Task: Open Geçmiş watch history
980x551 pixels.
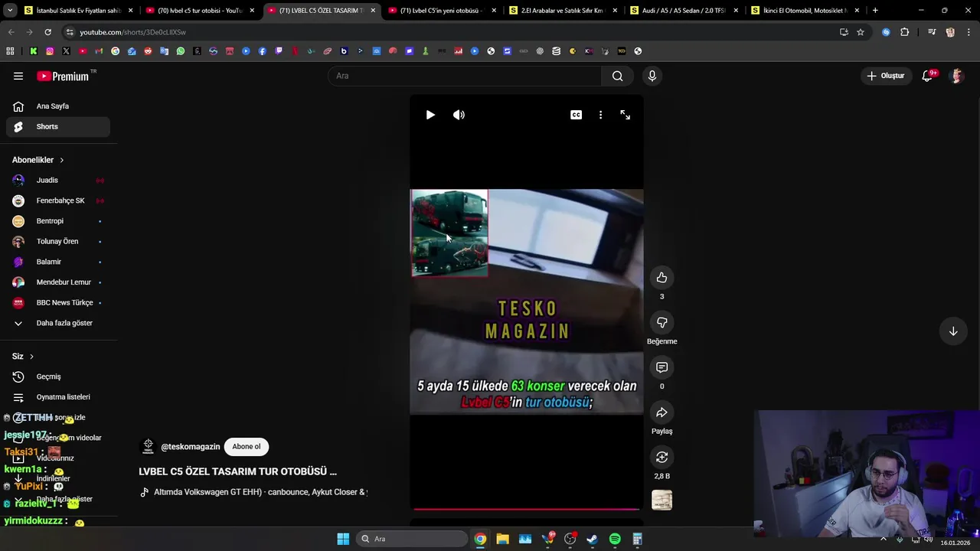Action: 58,377
